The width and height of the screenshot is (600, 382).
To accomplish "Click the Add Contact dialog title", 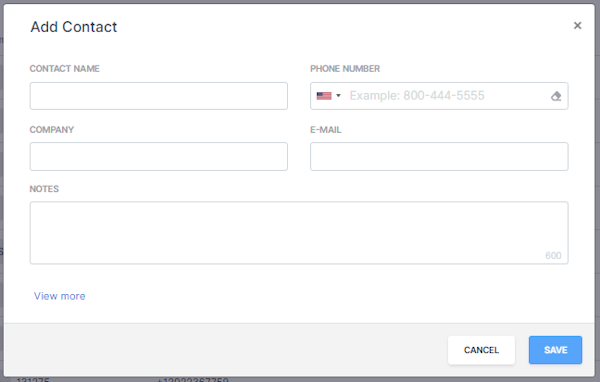I will (74, 27).
